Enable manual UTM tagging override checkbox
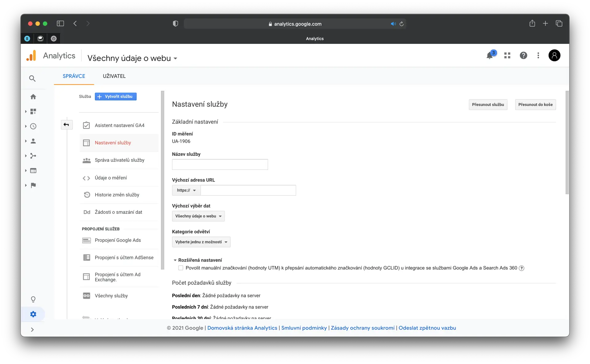 pyautogui.click(x=181, y=268)
